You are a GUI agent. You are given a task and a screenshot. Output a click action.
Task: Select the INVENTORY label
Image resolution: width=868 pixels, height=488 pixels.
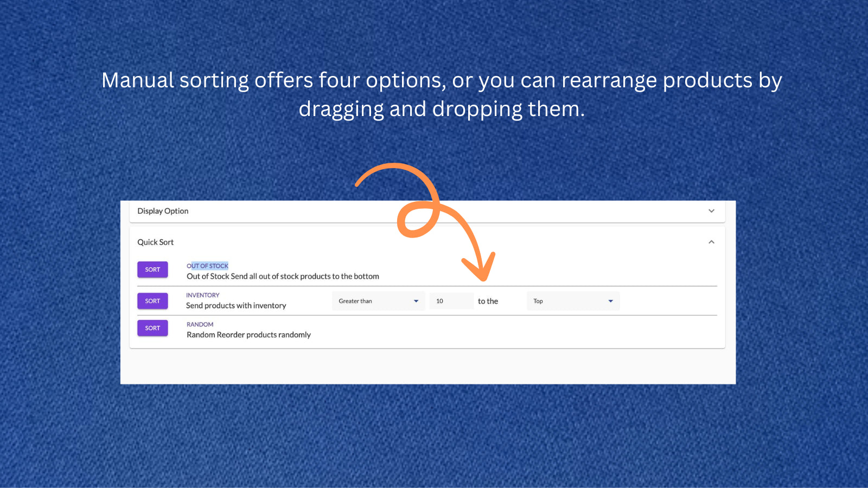point(202,295)
